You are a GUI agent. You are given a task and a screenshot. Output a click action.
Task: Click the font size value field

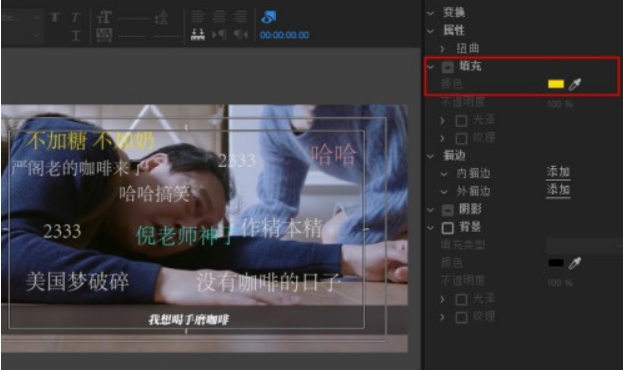(x=134, y=18)
